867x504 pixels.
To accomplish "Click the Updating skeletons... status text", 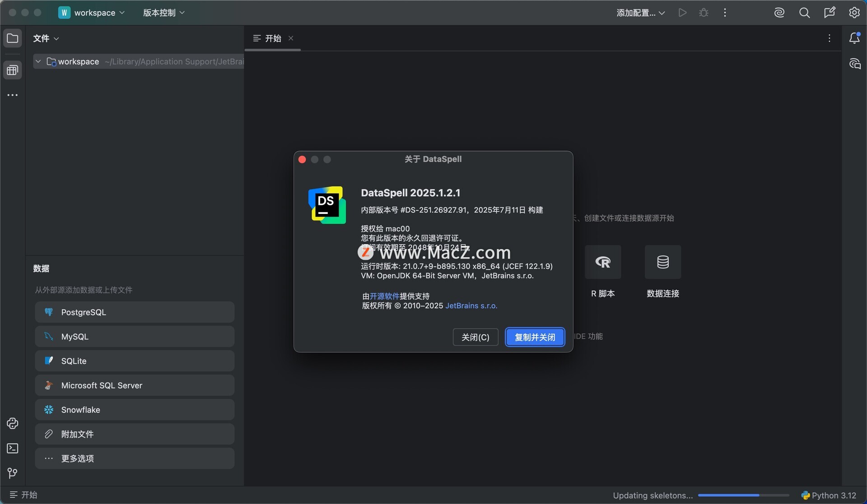I will pyautogui.click(x=653, y=495).
